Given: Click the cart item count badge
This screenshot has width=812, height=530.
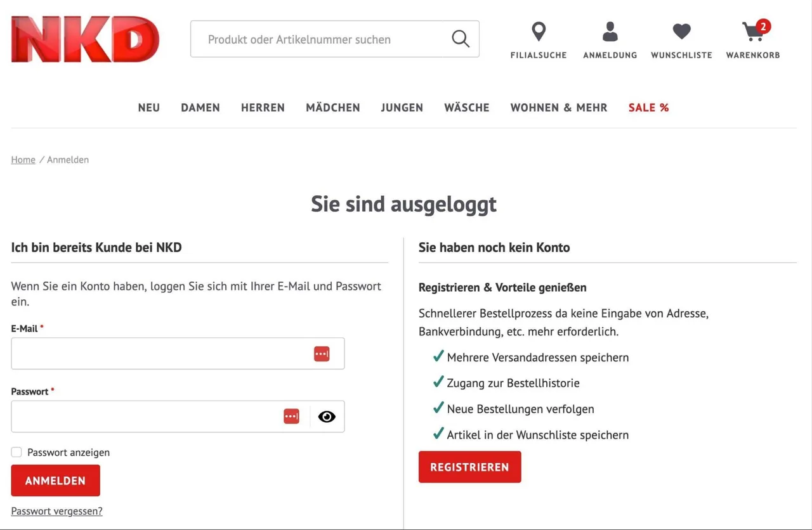Looking at the screenshot, I should click(x=764, y=27).
